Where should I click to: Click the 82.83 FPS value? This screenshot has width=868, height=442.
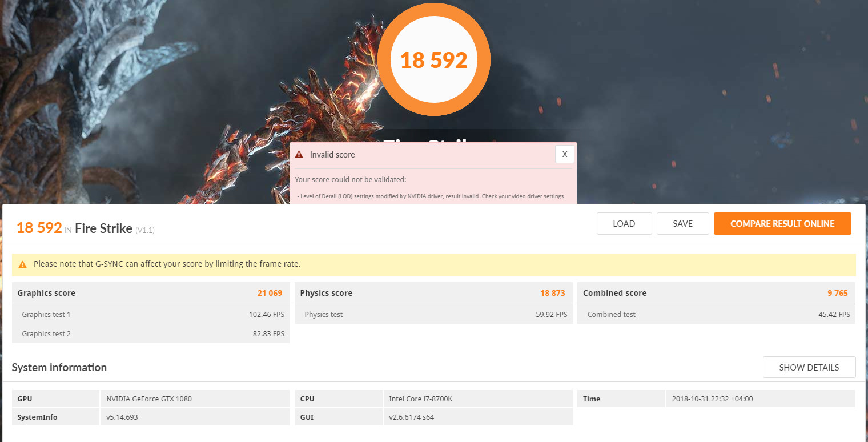268,333
